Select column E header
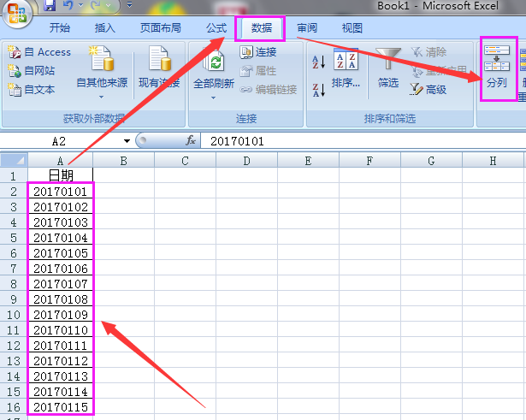The width and height of the screenshot is (526, 420). coord(308,161)
